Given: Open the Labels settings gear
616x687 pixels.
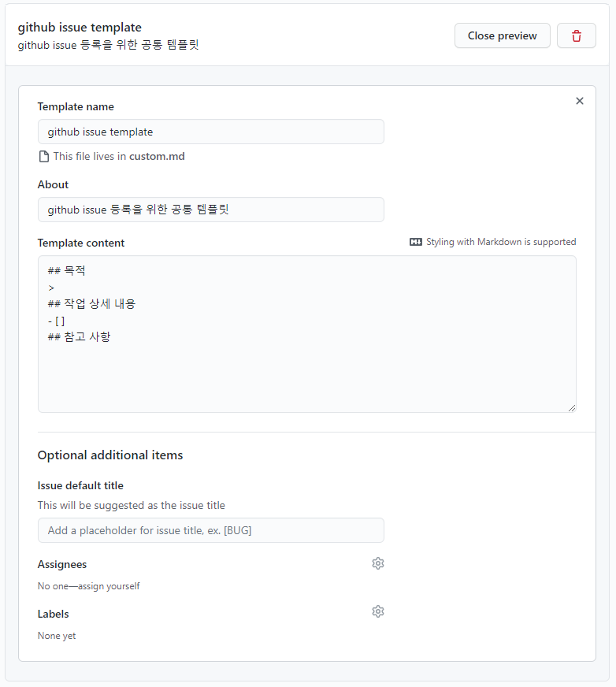Looking at the screenshot, I should (378, 611).
